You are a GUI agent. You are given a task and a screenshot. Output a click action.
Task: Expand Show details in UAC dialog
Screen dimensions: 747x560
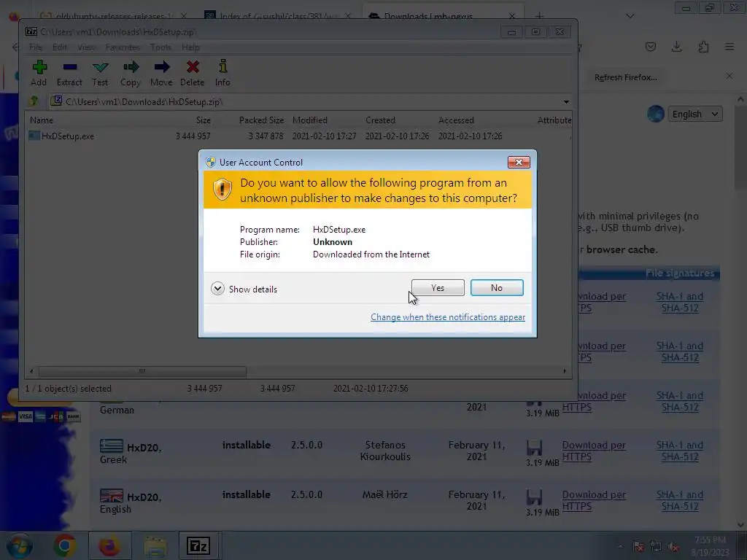click(x=244, y=289)
